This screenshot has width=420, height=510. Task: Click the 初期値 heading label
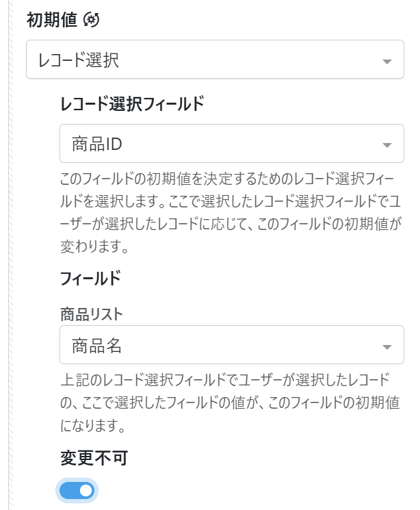pos(52,21)
